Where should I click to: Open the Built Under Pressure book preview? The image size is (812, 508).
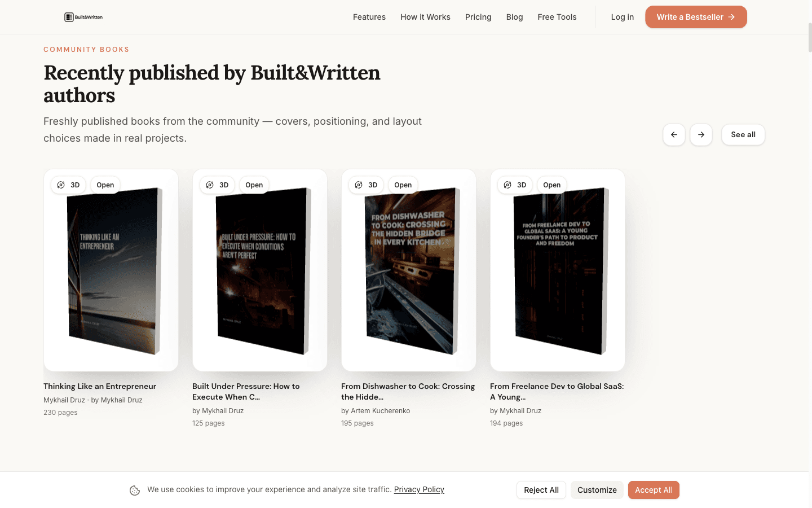(254, 185)
